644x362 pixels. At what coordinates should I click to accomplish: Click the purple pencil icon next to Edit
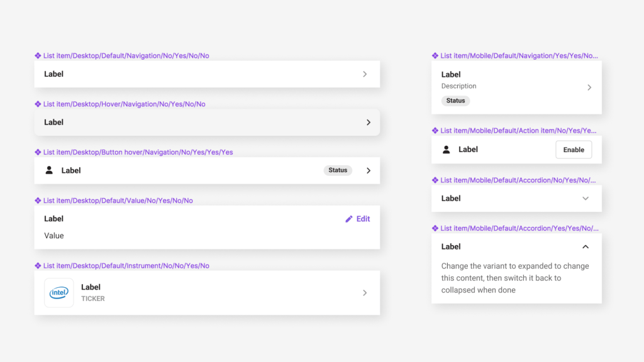tap(348, 219)
